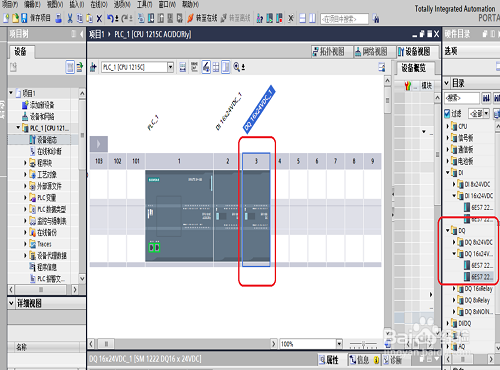Select slot 3 DQ module in rack
This screenshot has height=370, width=500.
tap(256, 216)
